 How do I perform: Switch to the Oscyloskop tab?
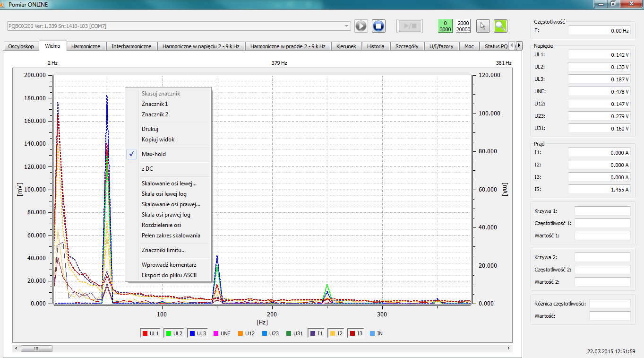pos(21,46)
